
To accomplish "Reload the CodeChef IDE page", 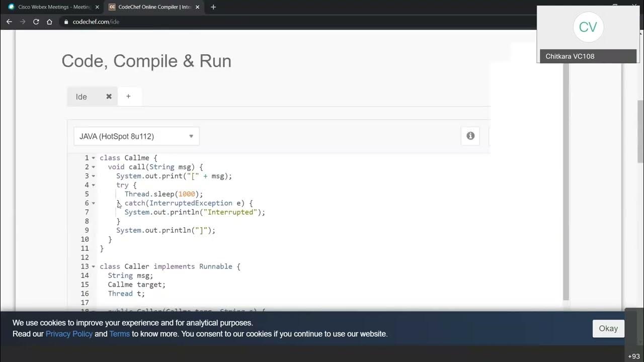I will tap(36, 22).
